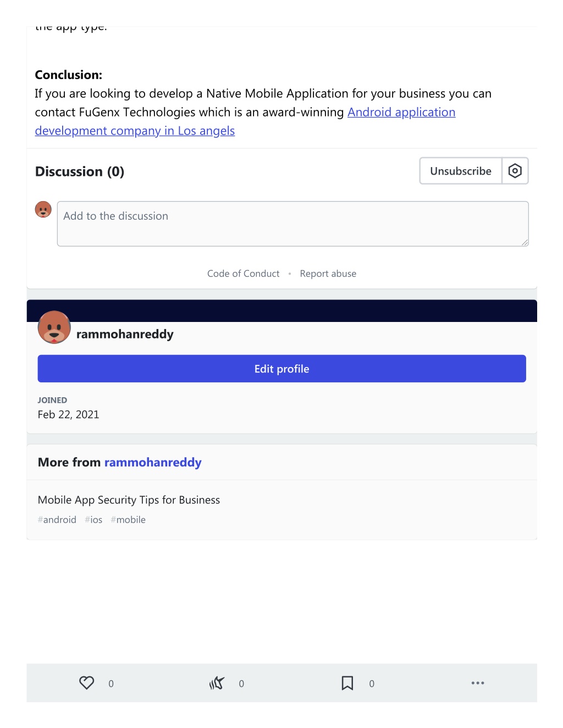Click the Edit profile button
The height and width of the screenshot is (728, 563).
pyautogui.click(x=282, y=369)
